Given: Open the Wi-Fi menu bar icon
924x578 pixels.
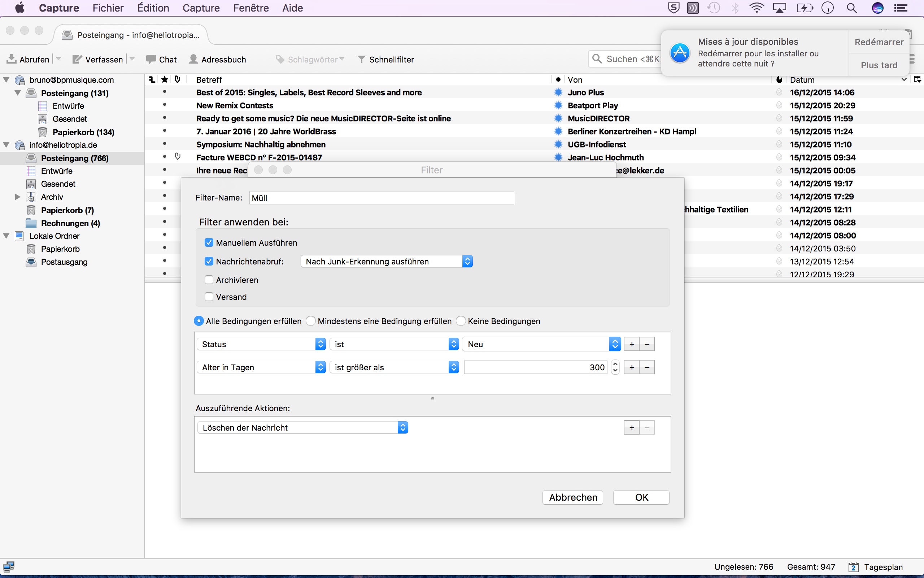Looking at the screenshot, I should (756, 8).
